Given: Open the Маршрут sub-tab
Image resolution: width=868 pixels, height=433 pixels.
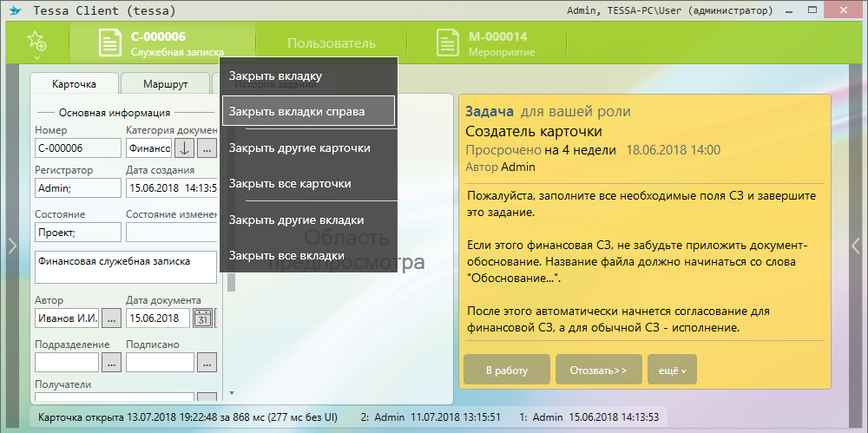Looking at the screenshot, I should pos(166,84).
